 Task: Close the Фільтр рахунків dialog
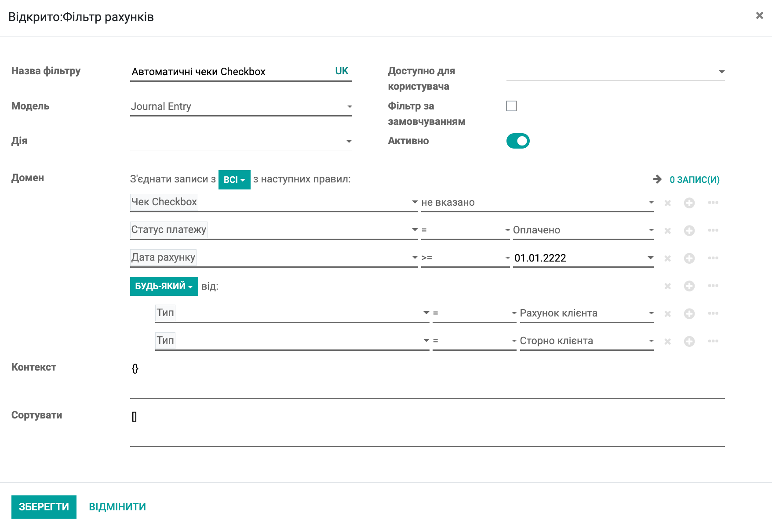pyautogui.click(x=759, y=16)
